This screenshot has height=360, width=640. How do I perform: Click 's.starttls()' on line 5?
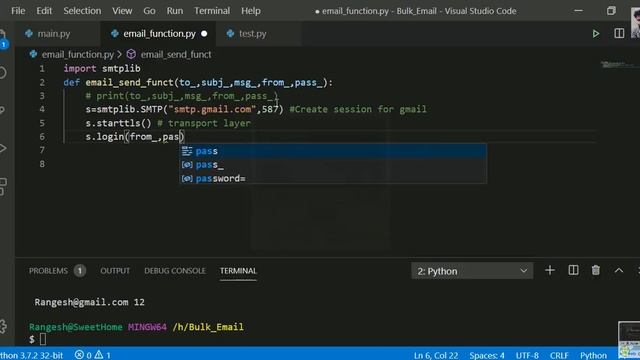118,123
